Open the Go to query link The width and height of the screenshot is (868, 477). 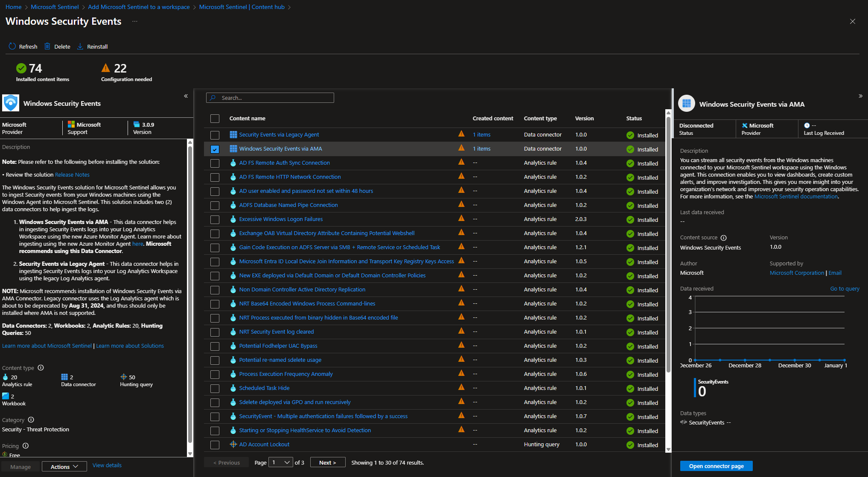pyautogui.click(x=845, y=289)
